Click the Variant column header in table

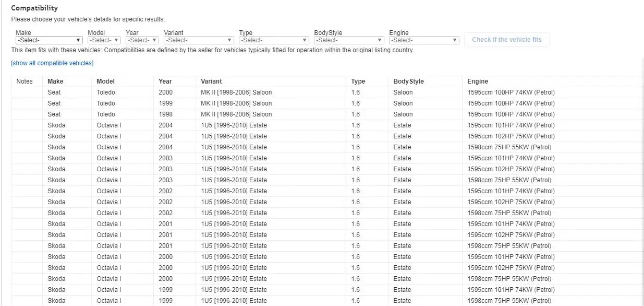click(x=211, y=81)
